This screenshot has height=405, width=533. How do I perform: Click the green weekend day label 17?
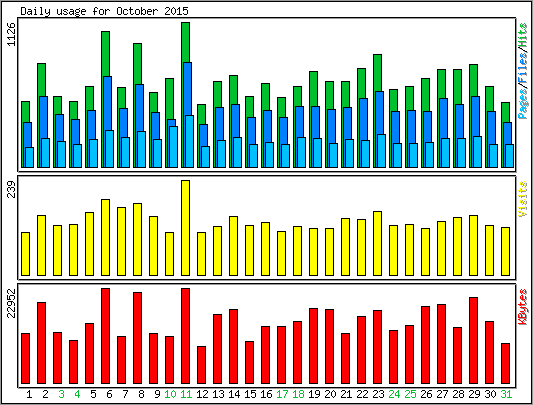point(282,394)
